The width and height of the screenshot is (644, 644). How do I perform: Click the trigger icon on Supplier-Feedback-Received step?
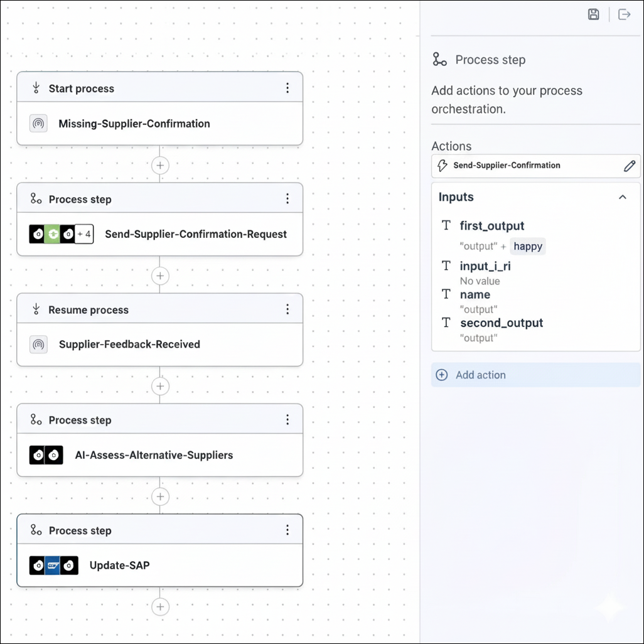pos(38,344)
